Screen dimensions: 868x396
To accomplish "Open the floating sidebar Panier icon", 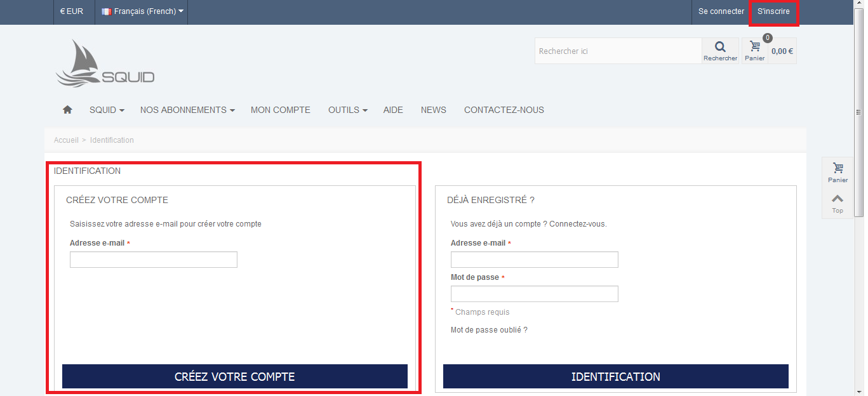I will (838, 171).
